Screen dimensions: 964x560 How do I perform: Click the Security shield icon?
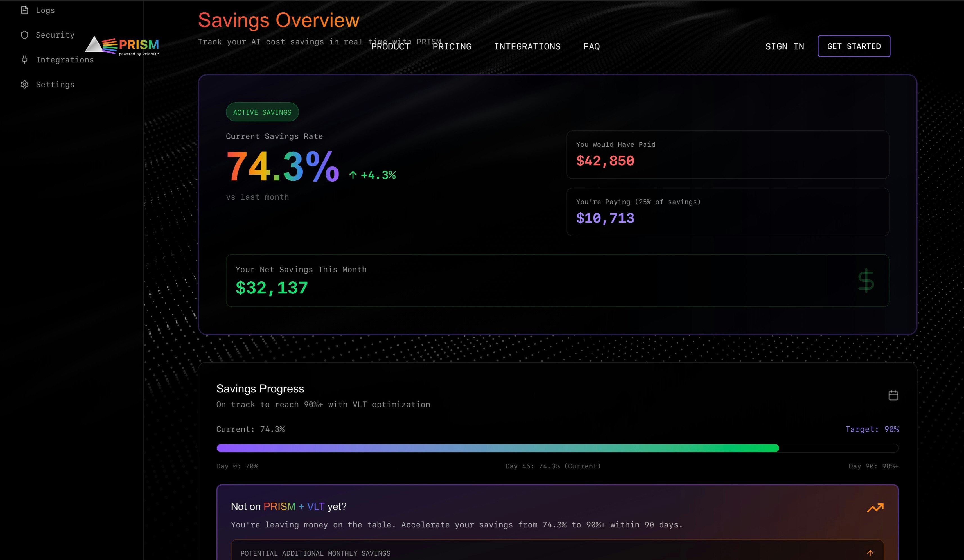coord(24,35)
